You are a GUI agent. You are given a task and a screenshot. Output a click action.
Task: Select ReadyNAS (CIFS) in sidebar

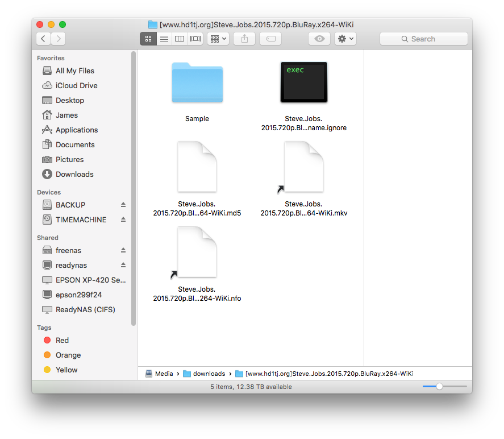click(79, 310)
